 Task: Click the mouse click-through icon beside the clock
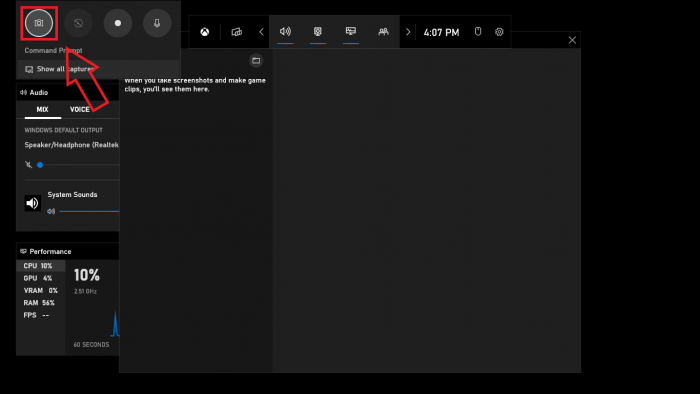(x=478, y=32)
